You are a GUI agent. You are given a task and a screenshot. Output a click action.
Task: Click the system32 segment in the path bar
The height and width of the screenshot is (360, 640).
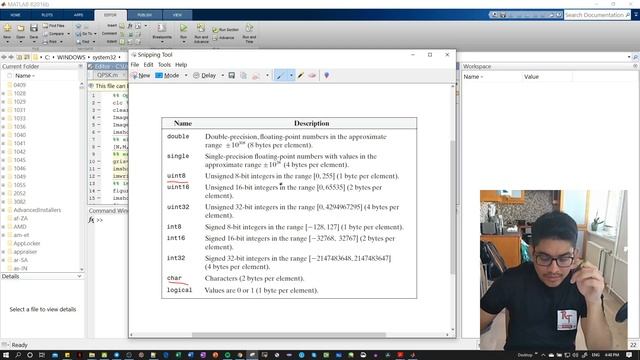(104, 57)
